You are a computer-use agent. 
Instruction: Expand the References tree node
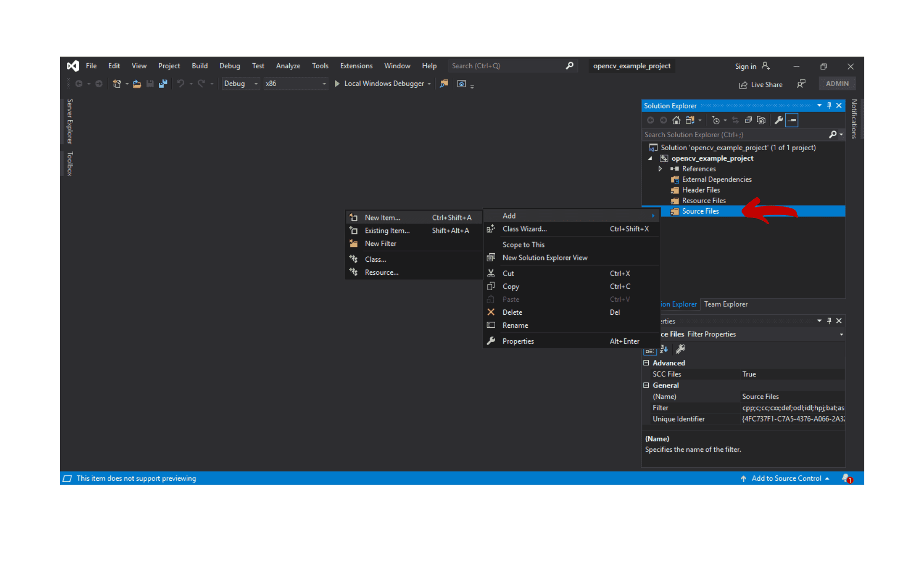coord(660,169)
